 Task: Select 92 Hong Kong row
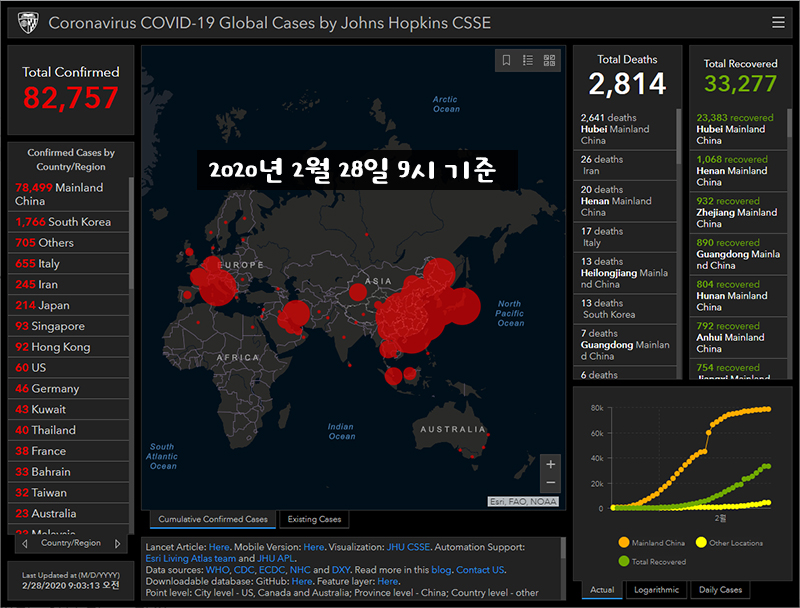click(68, 347)
